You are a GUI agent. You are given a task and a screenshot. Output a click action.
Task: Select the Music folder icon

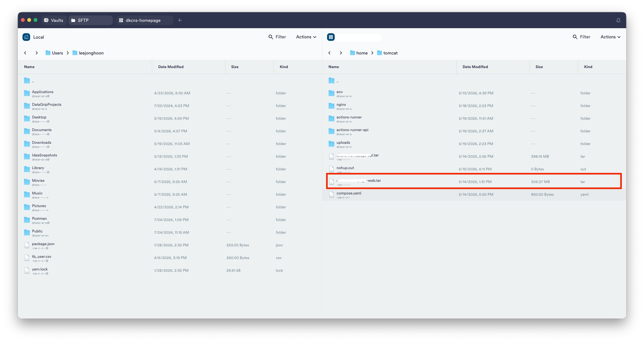(x=27, y=194)
